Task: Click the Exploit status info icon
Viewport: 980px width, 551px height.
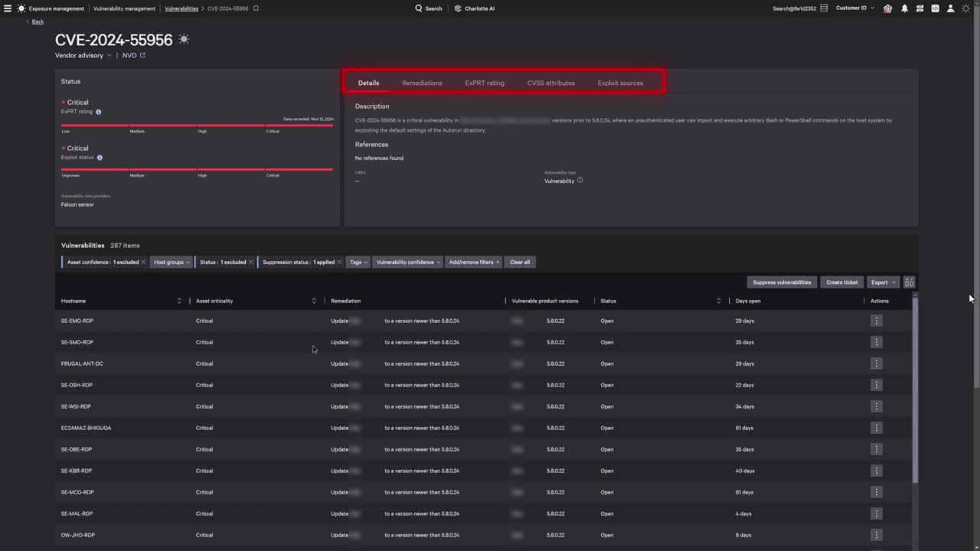Action: click(x=100, y=158)
